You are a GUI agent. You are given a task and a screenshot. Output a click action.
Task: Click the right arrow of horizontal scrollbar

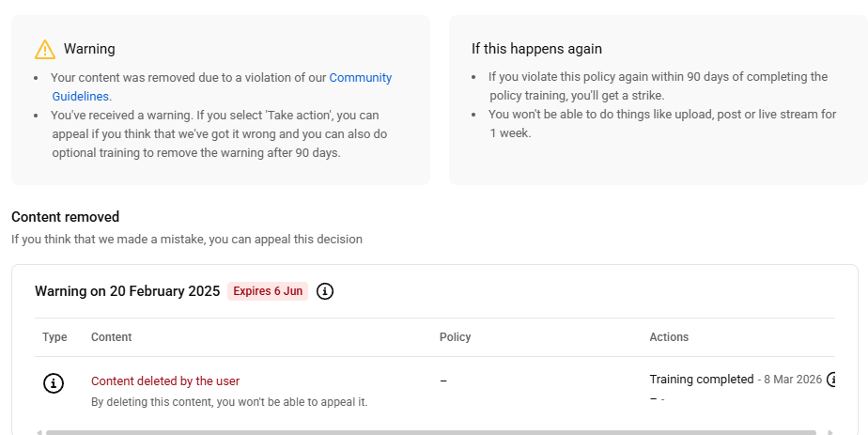[829, 432]
